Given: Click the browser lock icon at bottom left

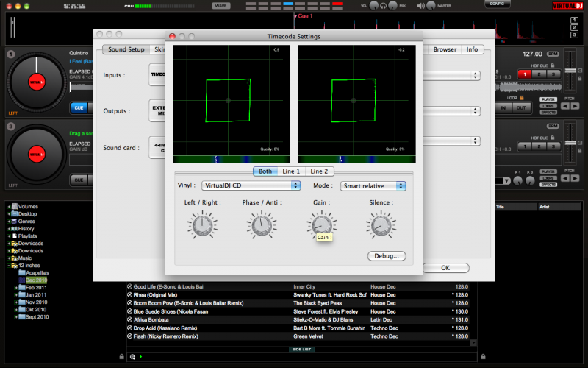Looking at the screenshot, I should pos(121,356).
